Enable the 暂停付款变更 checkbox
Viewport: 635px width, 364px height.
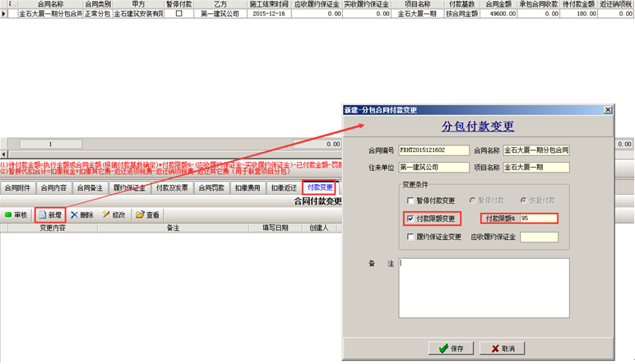point(411,200)
